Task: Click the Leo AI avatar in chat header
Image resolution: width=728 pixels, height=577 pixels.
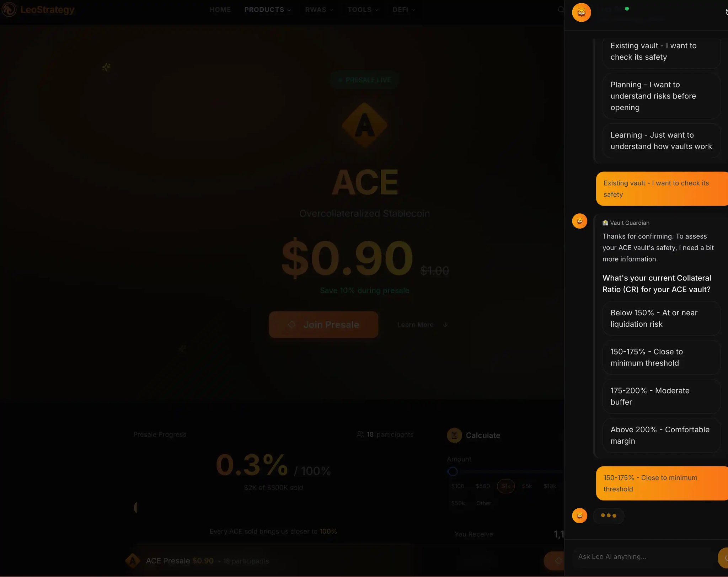Action: click(581, 12)
